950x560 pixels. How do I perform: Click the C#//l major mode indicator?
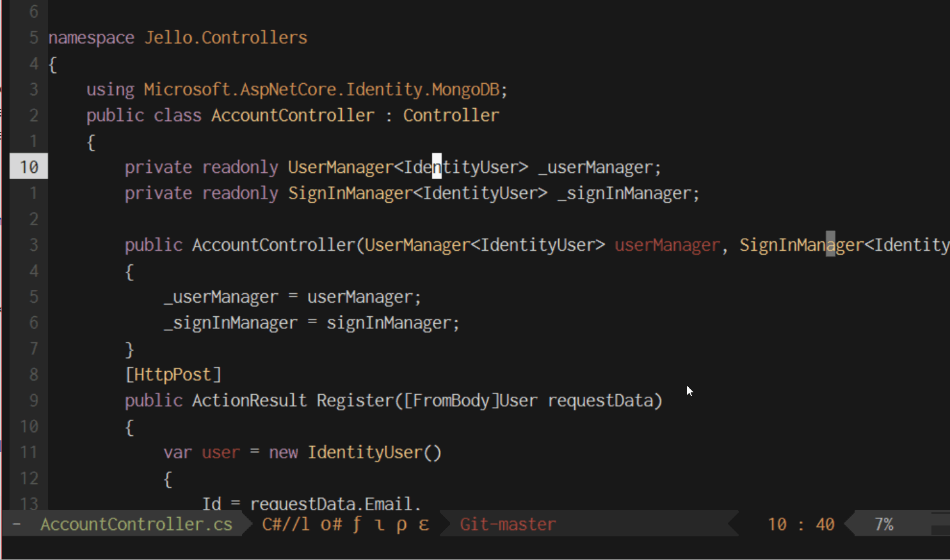(286, 524)
